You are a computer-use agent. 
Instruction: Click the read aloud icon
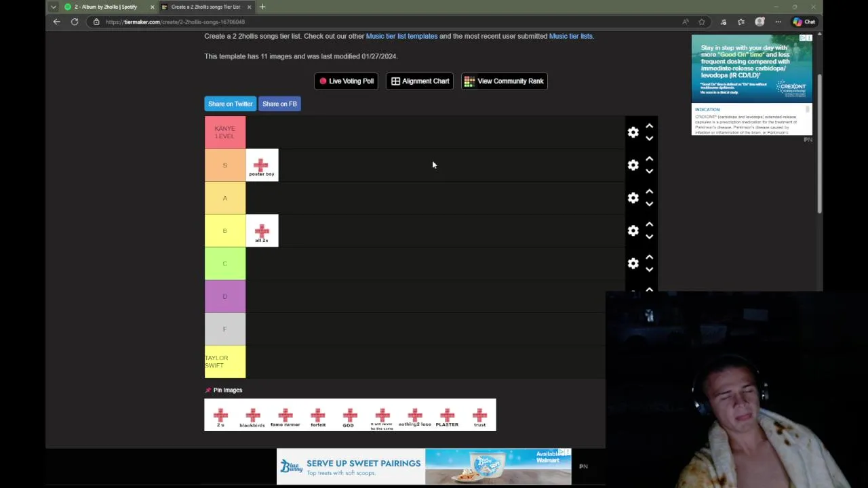tap(686, 22)
